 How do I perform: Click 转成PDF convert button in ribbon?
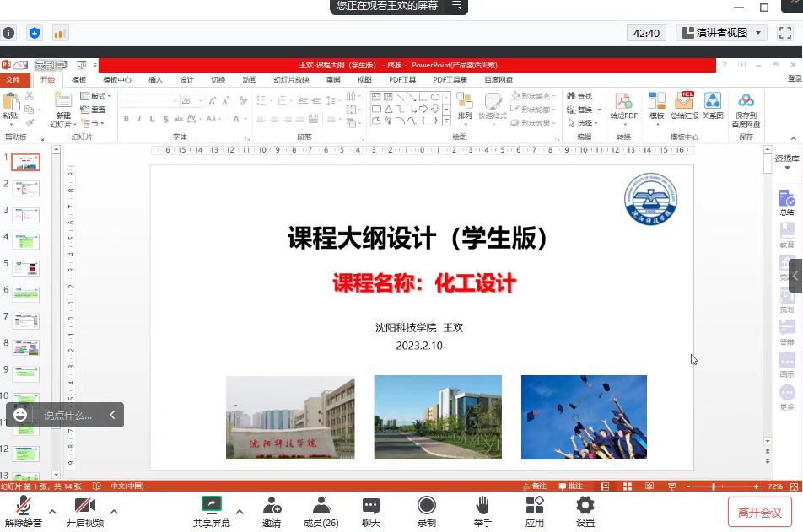tap(623, 106)
